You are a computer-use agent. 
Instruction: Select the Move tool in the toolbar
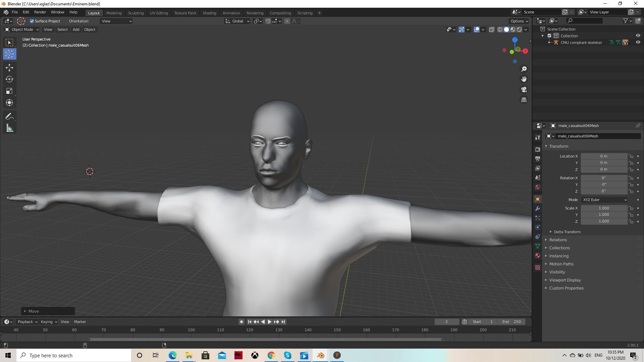[9, 67]
